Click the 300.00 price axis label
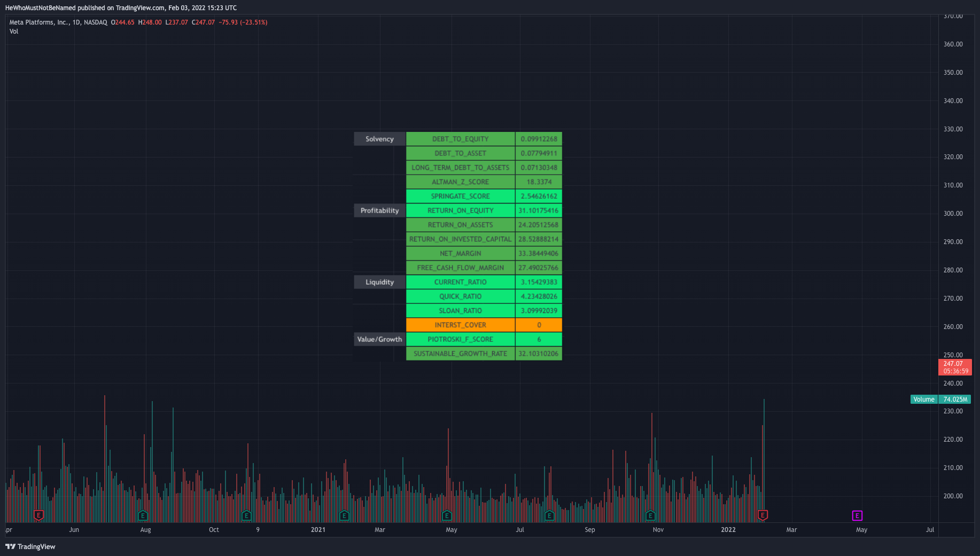 953,214
